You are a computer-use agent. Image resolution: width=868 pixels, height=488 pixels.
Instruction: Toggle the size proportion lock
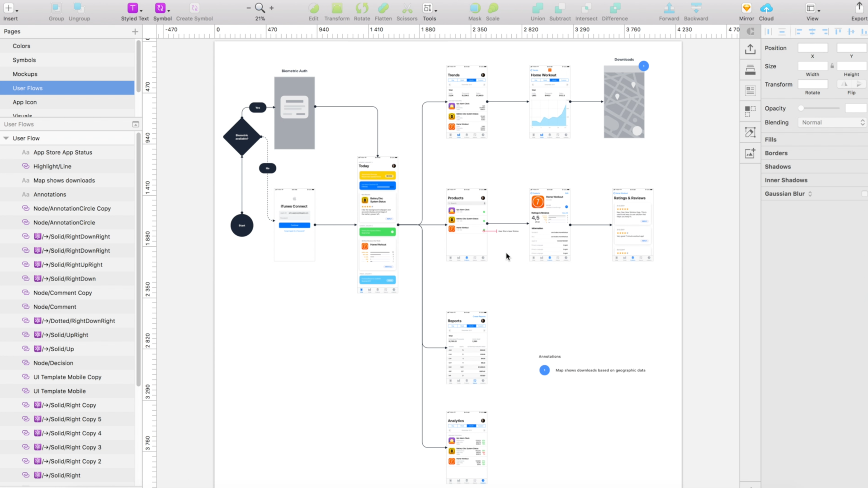point(832,66)
